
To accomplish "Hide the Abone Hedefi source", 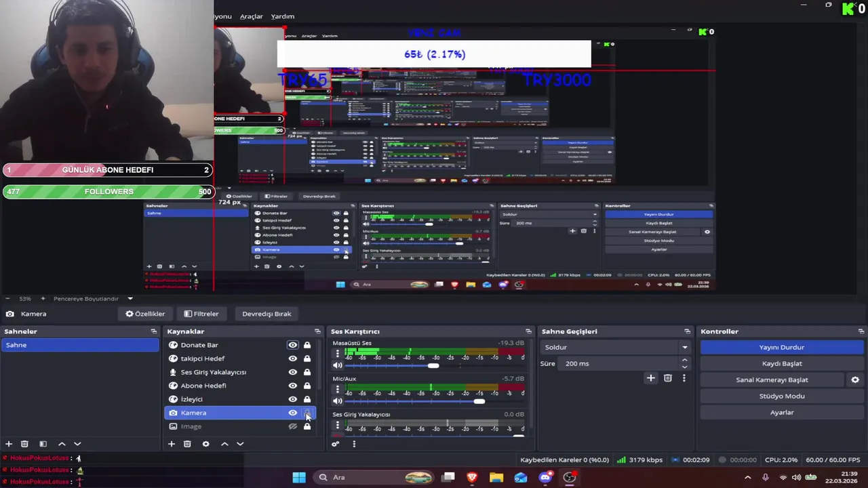I will 292,386.
